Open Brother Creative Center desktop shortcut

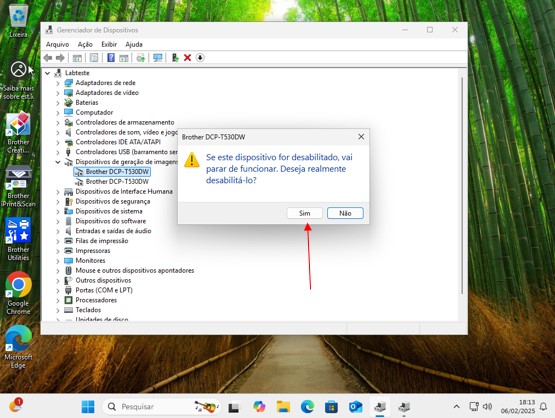(x=18, y=133)
